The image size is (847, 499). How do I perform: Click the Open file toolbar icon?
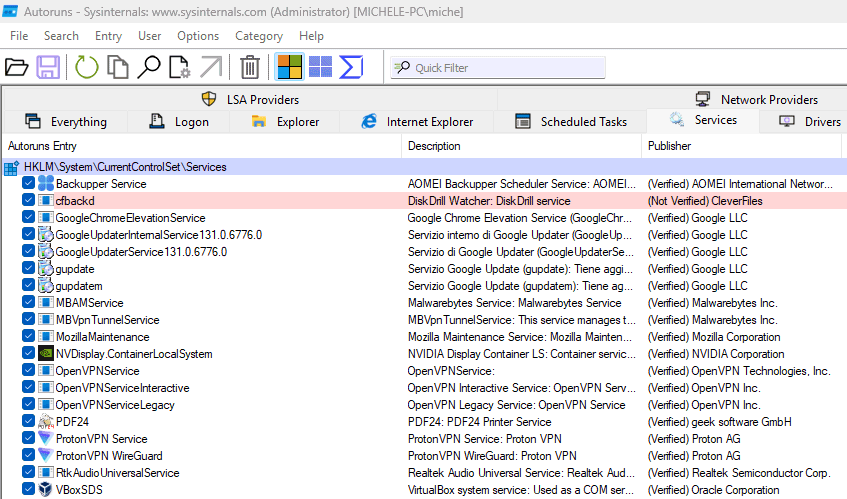(x=16, y=68)
